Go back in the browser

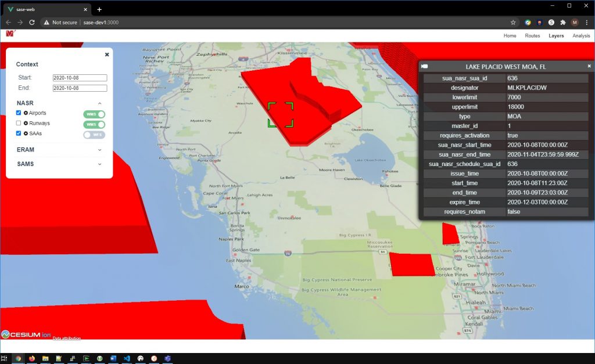click(x=8, y=23)
